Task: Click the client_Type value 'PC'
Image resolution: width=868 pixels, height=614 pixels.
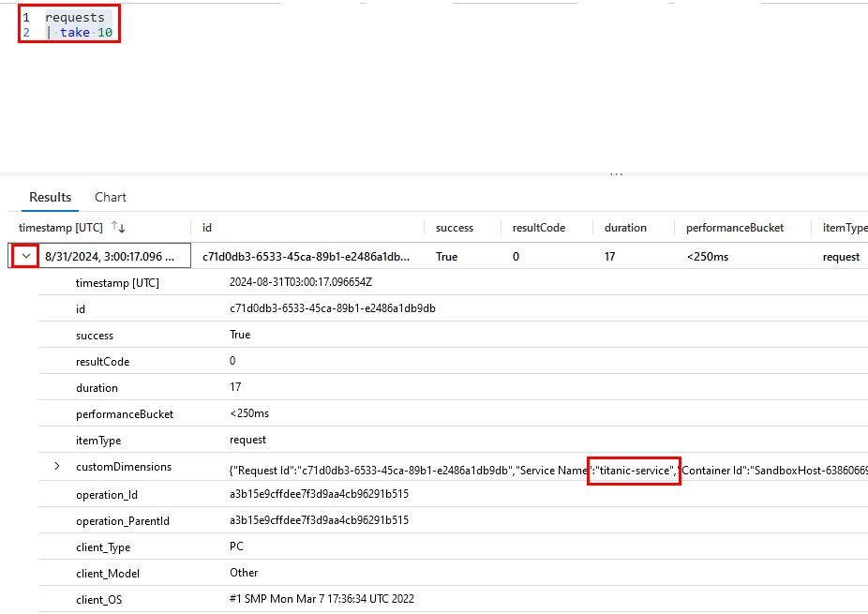Action: pyautogui.click(x=237, y=547)
